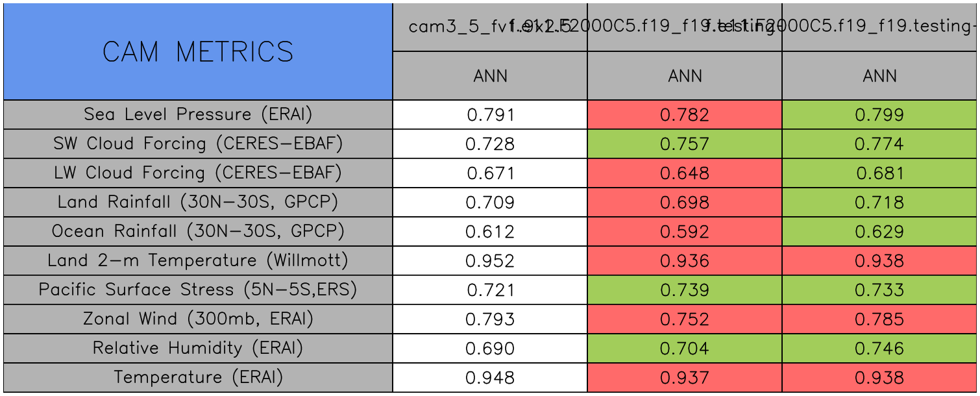Select the Pacific Surface Stress row label
The width and height of the screenshot is (980, 396).
(198, 290)
